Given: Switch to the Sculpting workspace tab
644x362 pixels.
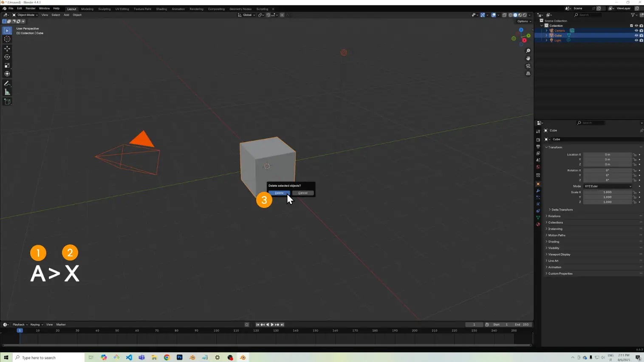Looking at the screenshot, I should (104, 9).
